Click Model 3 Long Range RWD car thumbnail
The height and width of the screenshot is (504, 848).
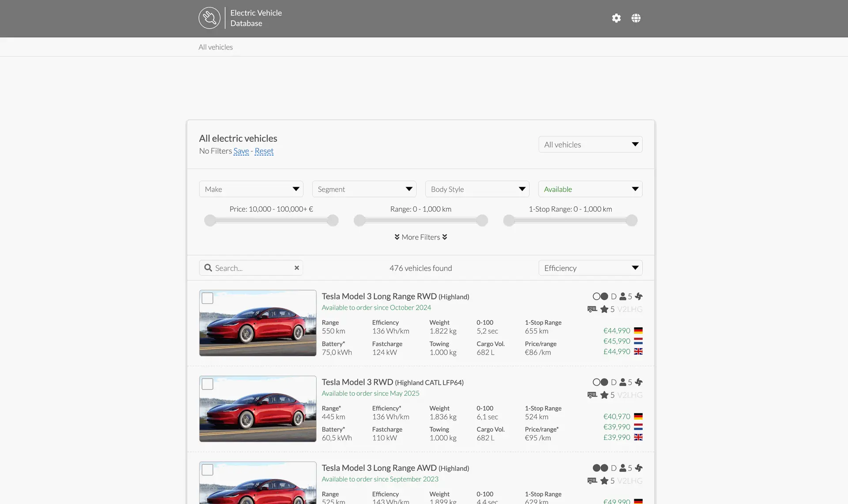(x=258, y=323)
